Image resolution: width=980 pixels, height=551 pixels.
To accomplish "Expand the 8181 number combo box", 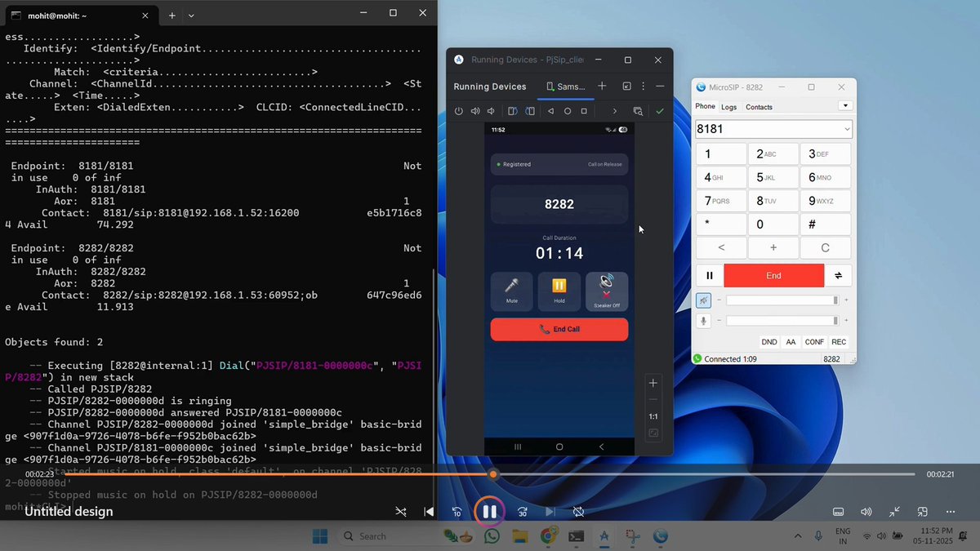I will pyautogui.click(x=846, y=129).
